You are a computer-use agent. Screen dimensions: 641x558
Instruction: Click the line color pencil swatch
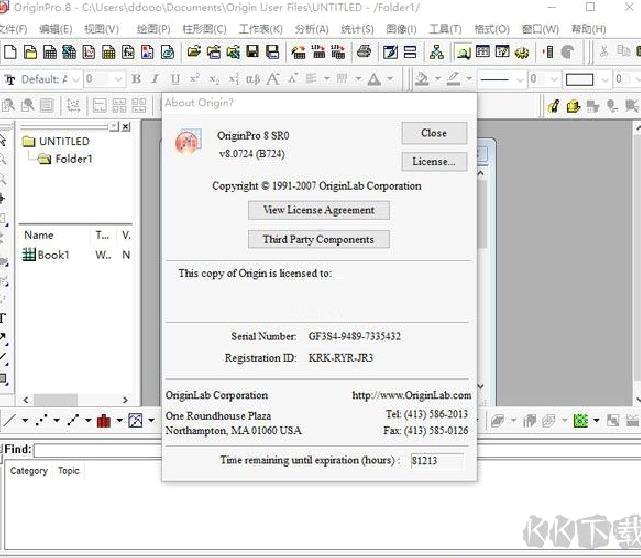(453, 78)
